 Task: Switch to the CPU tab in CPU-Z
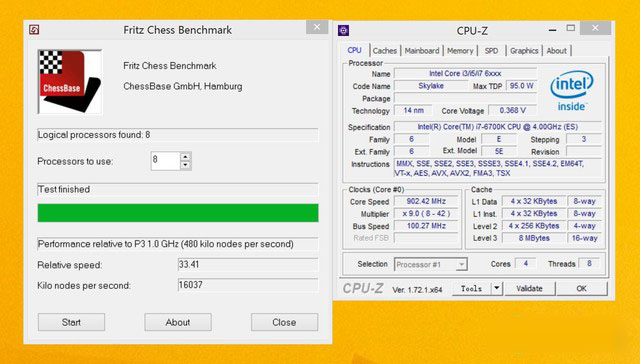pos(354,50)
